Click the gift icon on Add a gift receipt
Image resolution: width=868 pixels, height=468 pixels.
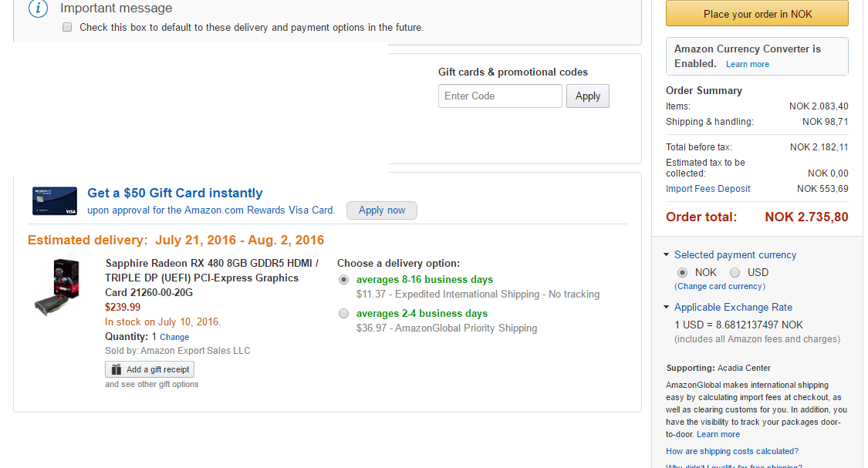(117, 369)
